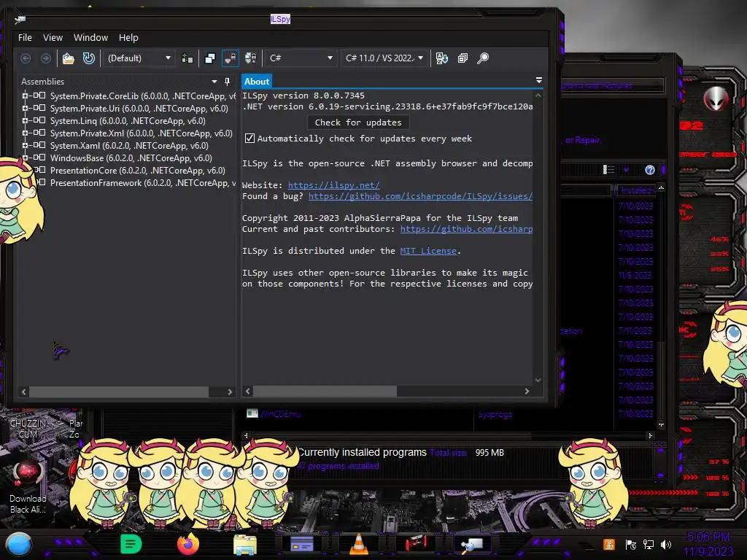Click the Assemblies pane scroll left arrow

click(24, 392)
